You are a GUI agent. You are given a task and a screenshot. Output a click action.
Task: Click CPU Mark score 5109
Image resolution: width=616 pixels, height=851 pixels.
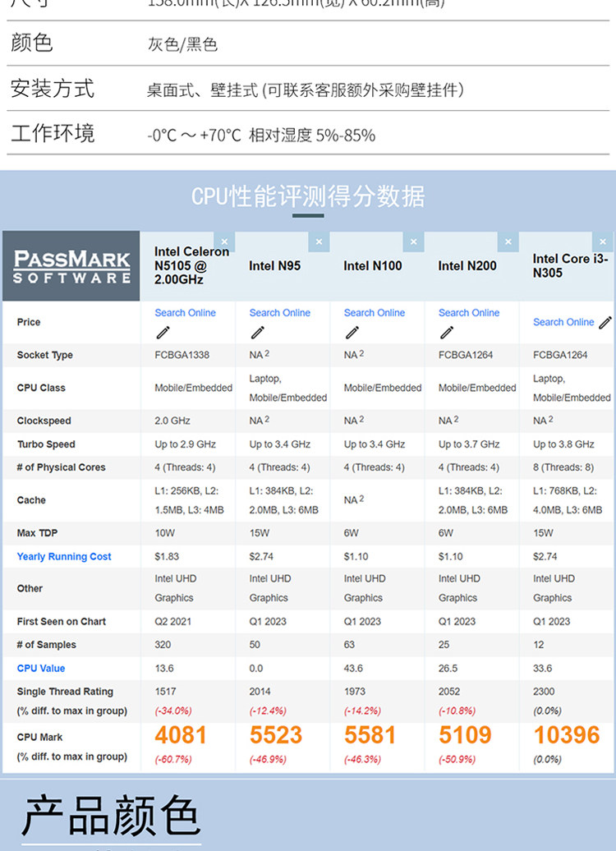(x=465, y=735)
